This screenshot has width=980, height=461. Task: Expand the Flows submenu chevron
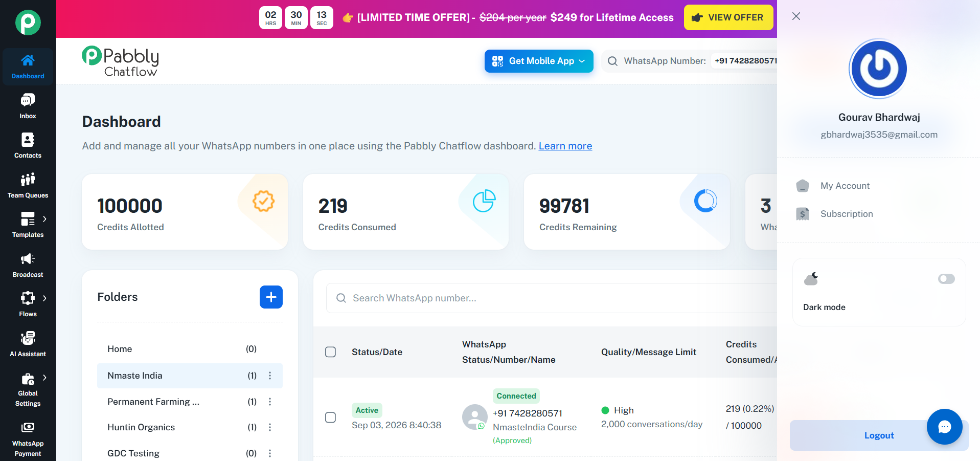click(45, 298)
